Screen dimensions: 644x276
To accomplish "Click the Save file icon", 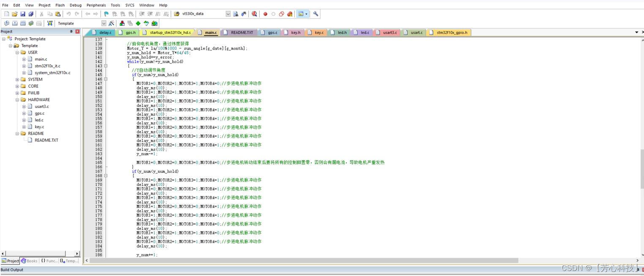I will (x=23, y=14).
